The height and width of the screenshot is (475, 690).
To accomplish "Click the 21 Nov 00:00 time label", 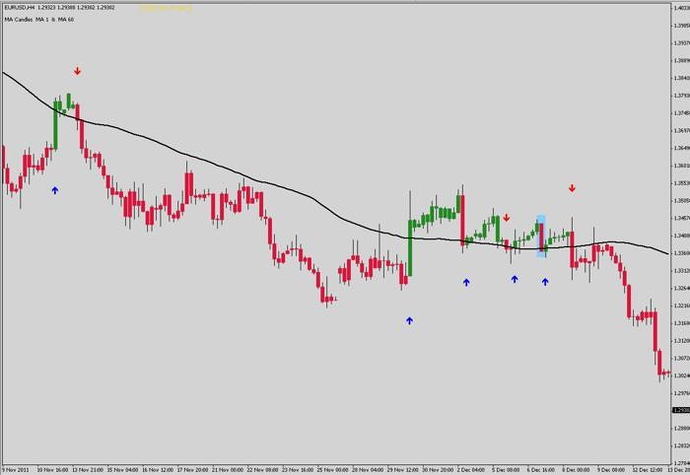I will tap(228, 469).
